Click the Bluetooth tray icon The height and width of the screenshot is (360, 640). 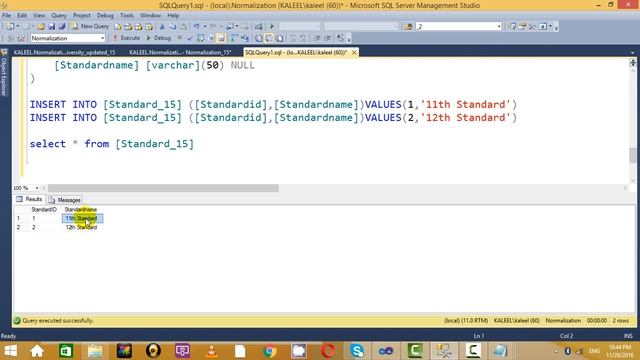coord(567,351)
